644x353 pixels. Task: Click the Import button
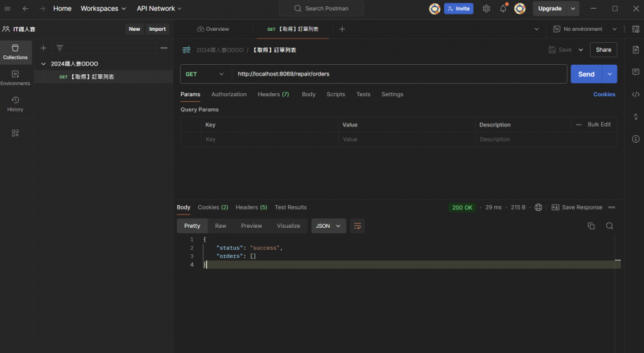tap(157, 29)
